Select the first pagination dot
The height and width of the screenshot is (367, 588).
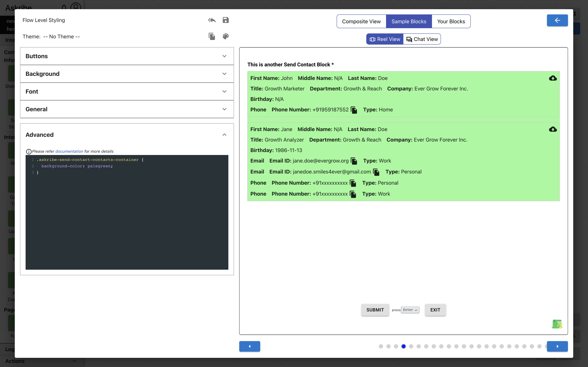click(x=381, y=346)
